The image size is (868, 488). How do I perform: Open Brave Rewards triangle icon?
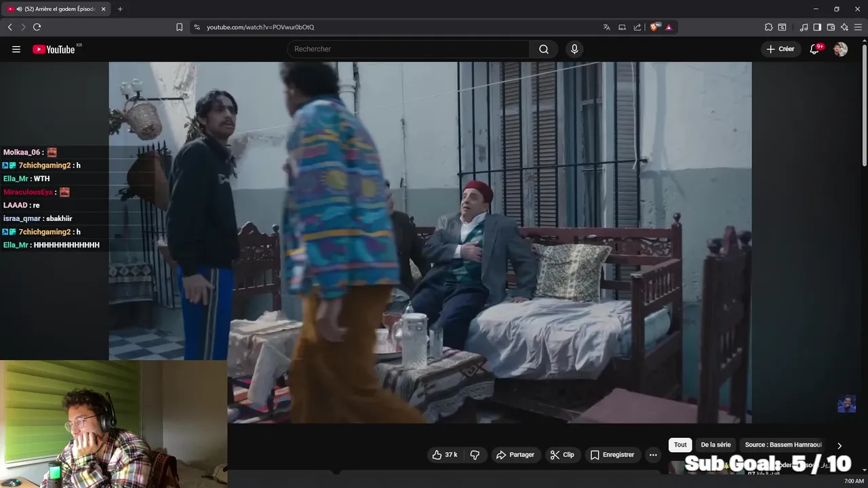pos(669,27)
